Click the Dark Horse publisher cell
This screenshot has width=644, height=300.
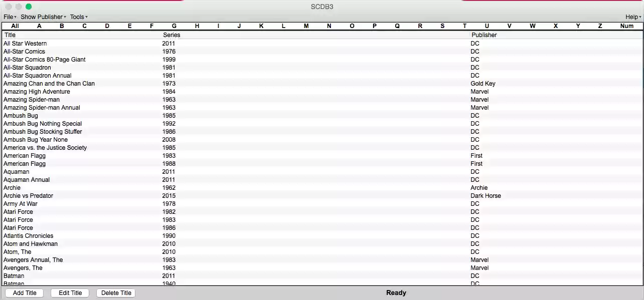tap(486, 196)
